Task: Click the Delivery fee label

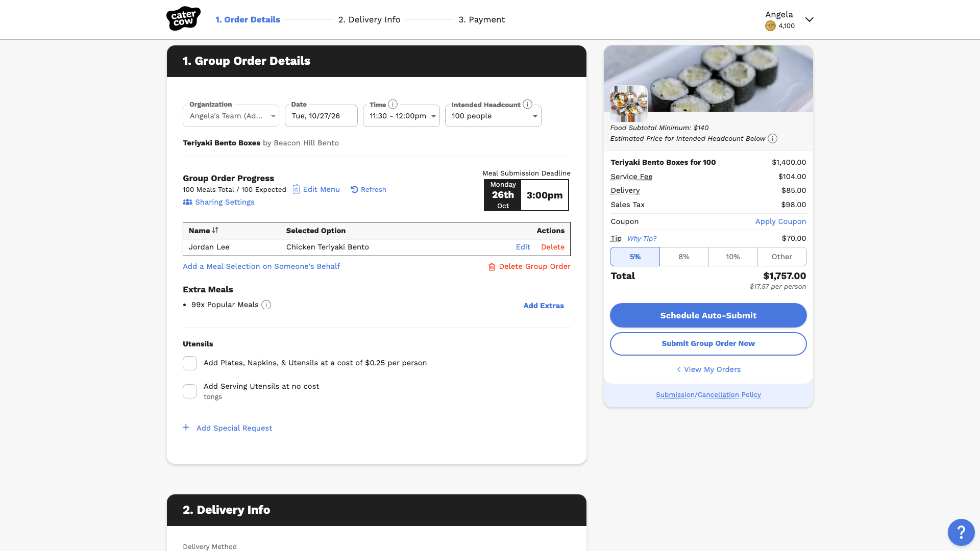Action: (625, 190)
